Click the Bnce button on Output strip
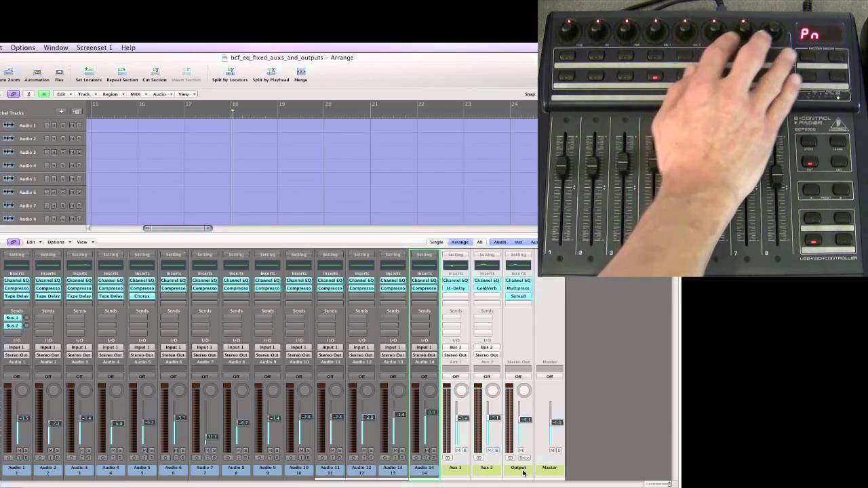 (524, 458)
